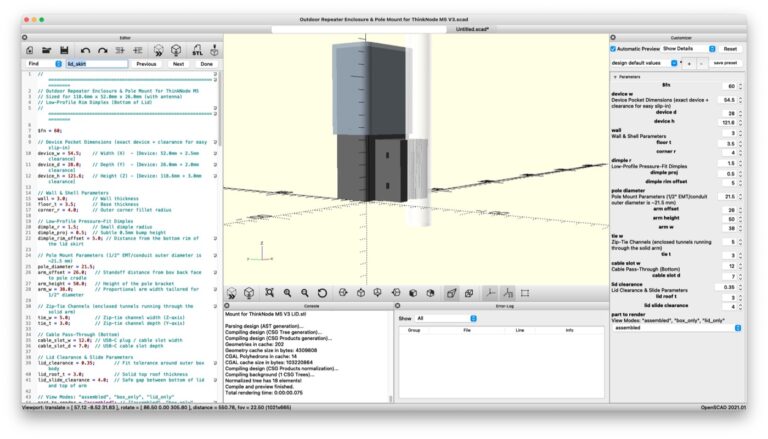Click the Error Log panel float icon

pyautogui.click(x=398, y=306)
